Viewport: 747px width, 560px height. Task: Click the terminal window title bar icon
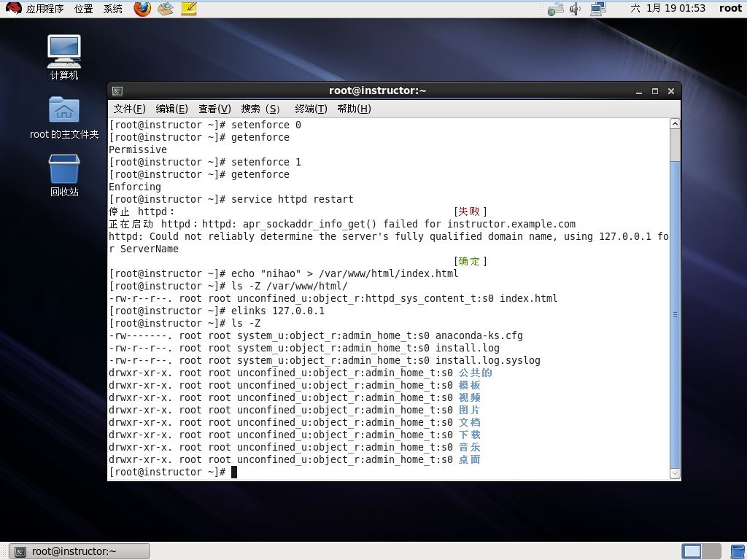point(117,91)
